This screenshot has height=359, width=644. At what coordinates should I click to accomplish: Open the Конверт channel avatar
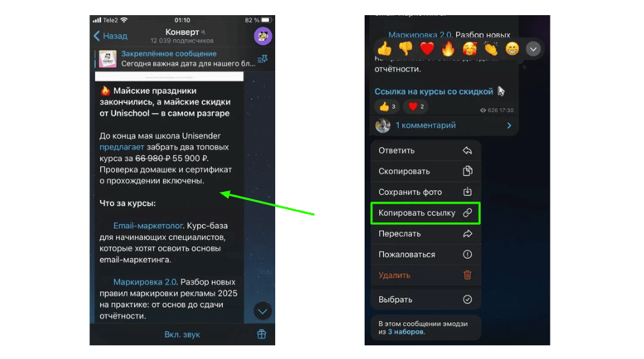[263, 36]
